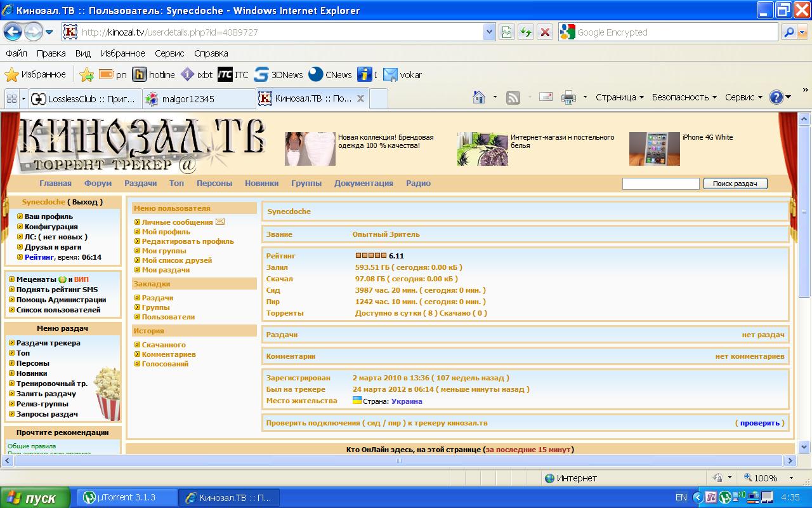Close the Кинозал.ТВ browser tab
Image resolution: width=812 pixels, height=508 pixels.
coord(360,98)
